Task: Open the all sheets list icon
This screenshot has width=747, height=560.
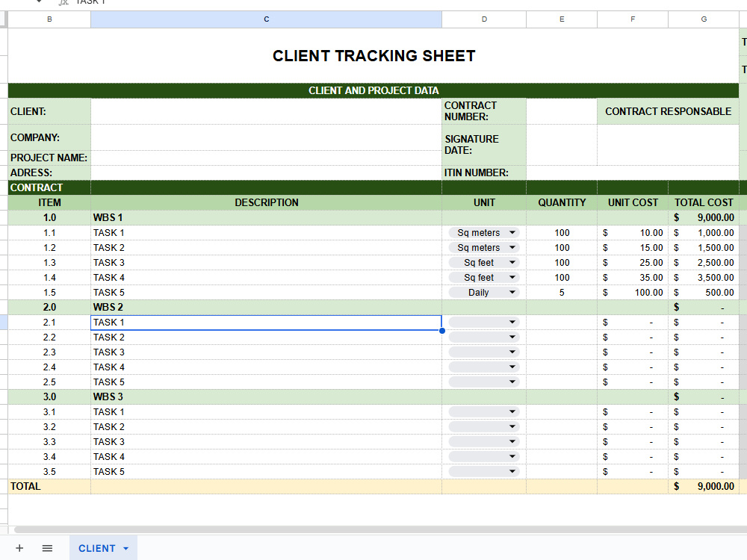Action: 47,548
